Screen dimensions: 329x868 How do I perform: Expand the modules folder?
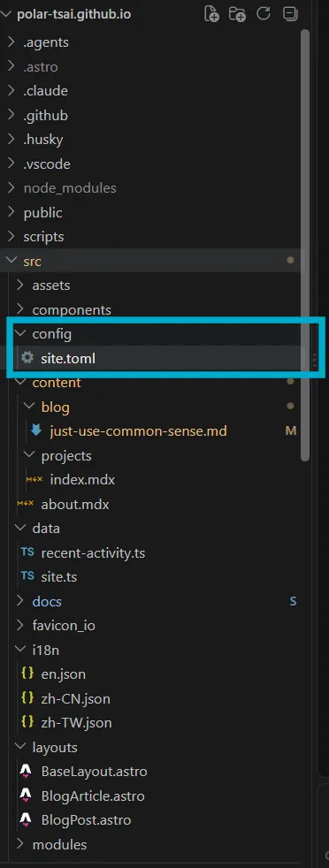[20, 844]
